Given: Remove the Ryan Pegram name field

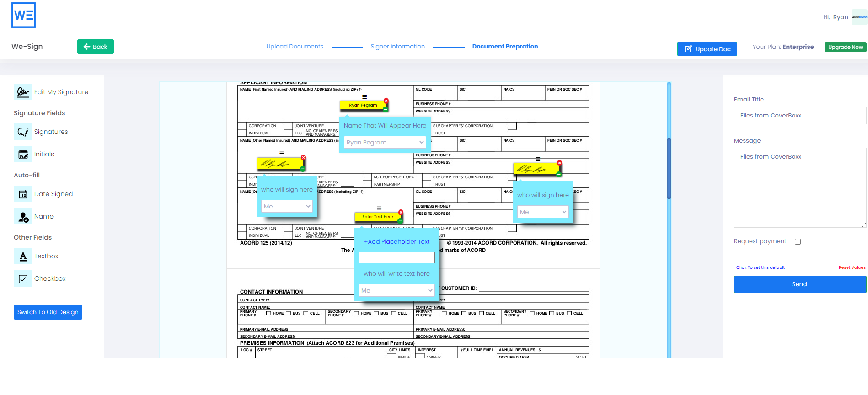Looking at the screenshot, I should pyautogui.click(x=386, y=101).
